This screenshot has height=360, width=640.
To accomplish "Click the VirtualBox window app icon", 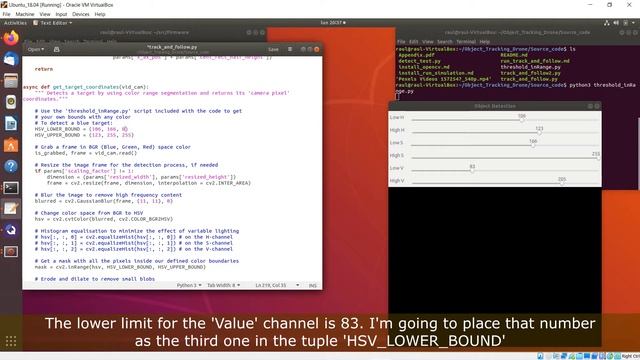I will (x=4, y=4).
